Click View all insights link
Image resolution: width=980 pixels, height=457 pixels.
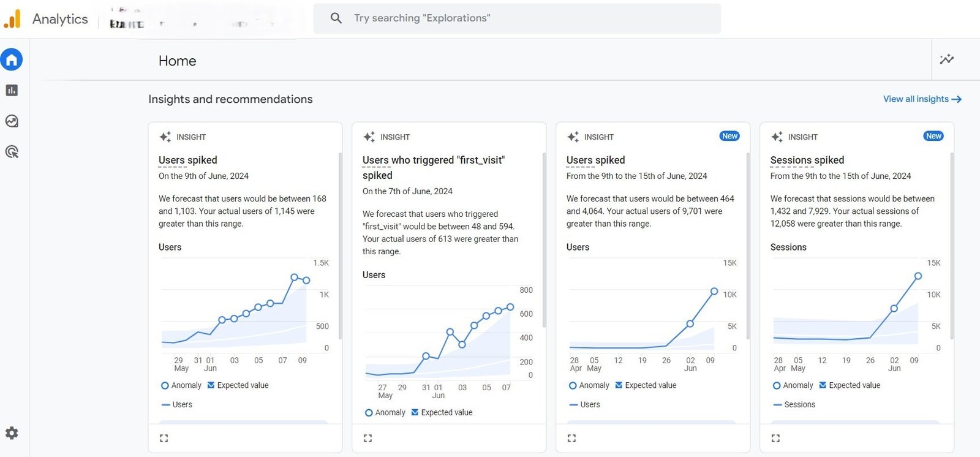(x=921, y=99)
